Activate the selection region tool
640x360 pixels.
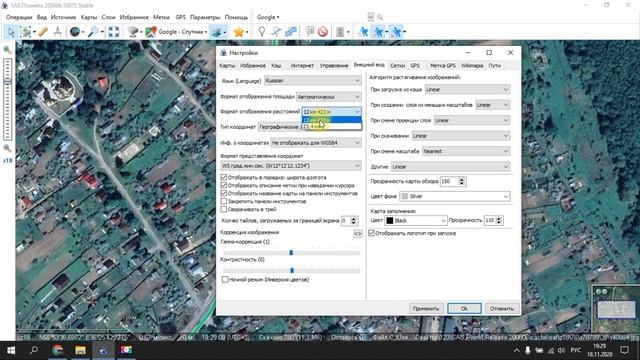25,32
